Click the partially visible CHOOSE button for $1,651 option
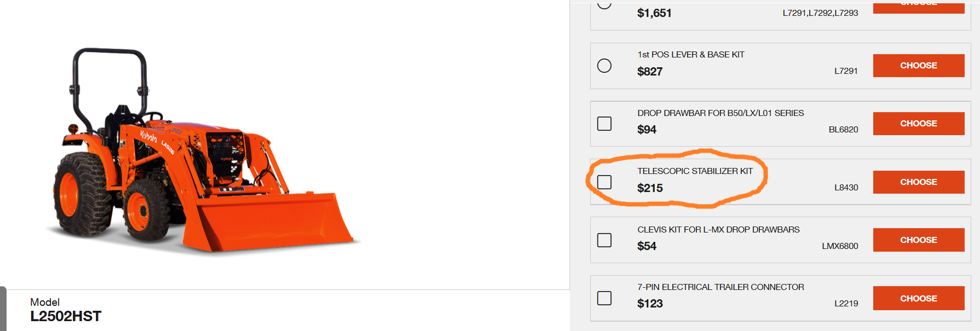 point(918,7)
